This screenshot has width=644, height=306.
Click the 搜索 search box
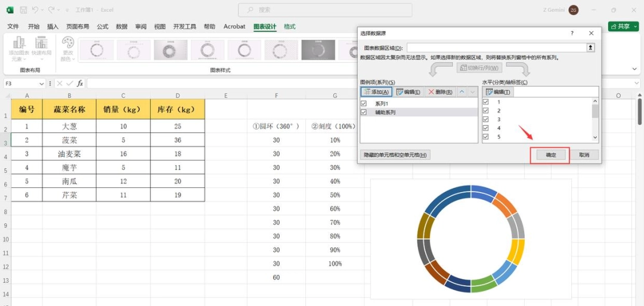(325, 10)
